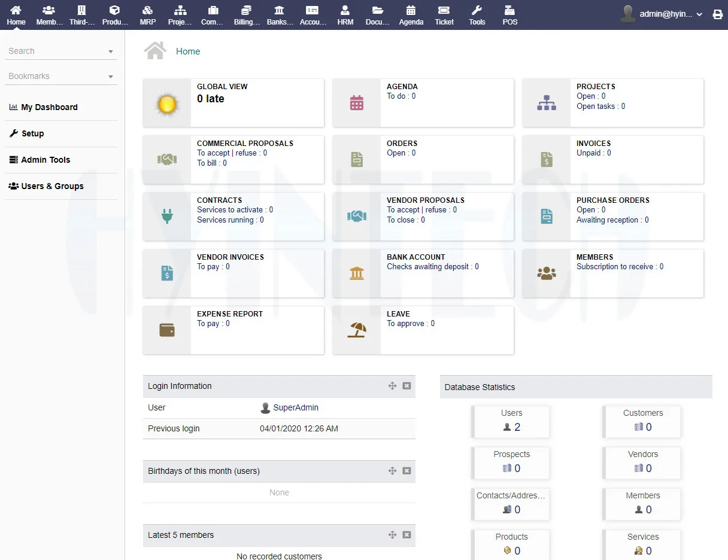Click the Users count statistics tile

pos(511,421)
